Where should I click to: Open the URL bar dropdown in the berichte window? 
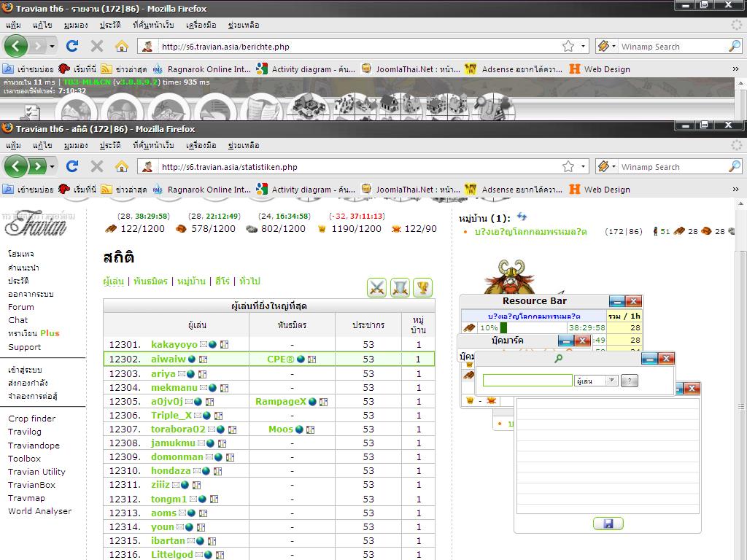point(583,47)
